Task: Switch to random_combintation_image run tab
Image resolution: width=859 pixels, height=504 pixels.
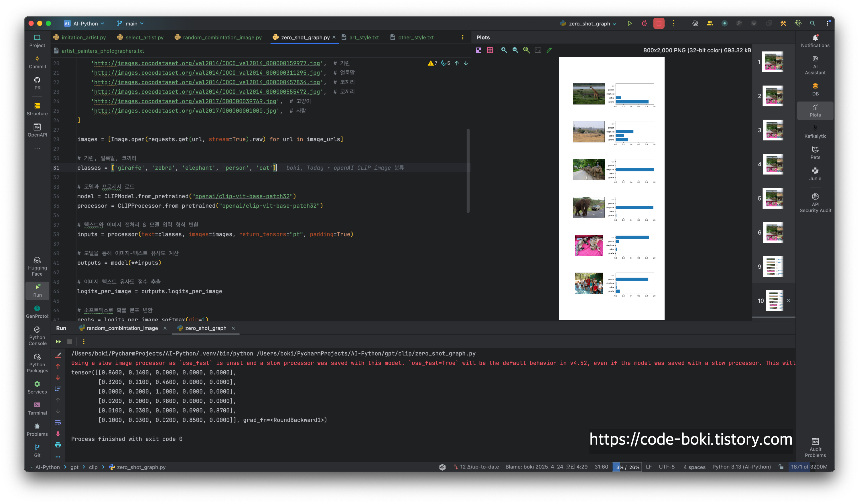Action: click(x=122, y=328)
